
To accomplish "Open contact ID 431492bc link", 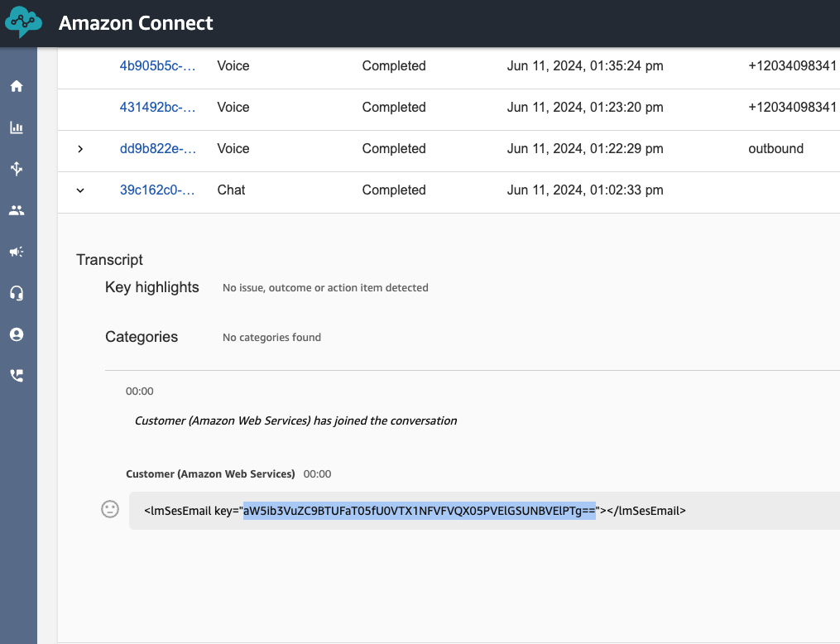I will point(157,108).
